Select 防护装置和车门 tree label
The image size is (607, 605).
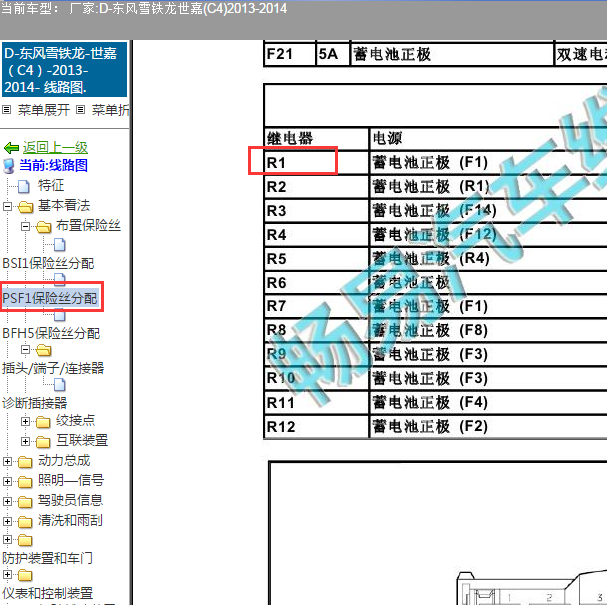pyautogui.click(x=47, y=558)
